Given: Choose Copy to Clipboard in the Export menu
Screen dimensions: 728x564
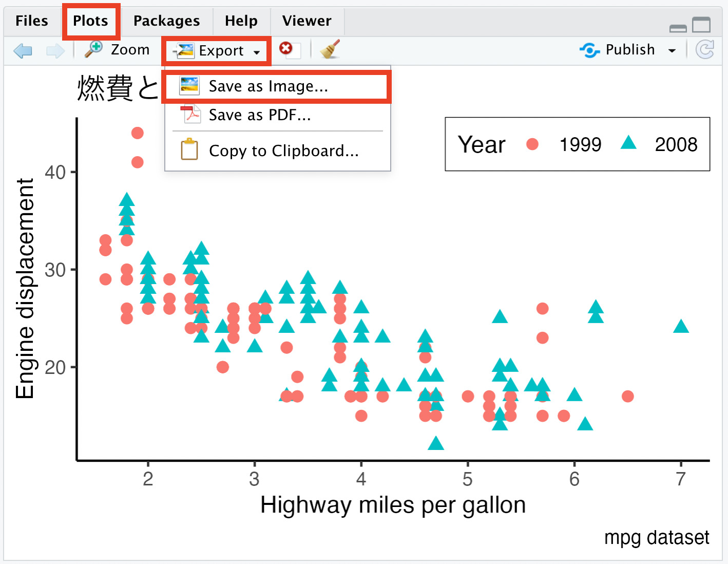Looking at the screenshot, I should click(283, 150).
